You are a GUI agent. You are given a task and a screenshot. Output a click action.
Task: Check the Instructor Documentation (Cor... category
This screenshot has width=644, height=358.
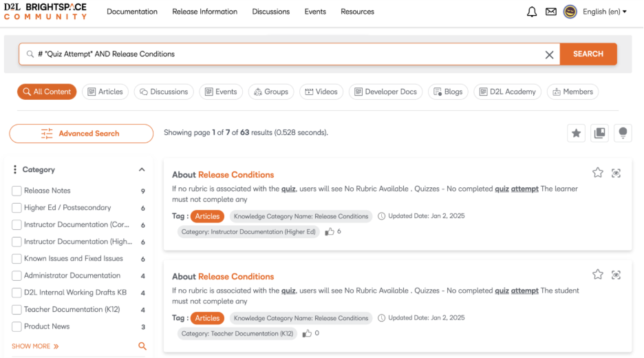(17, 225)
